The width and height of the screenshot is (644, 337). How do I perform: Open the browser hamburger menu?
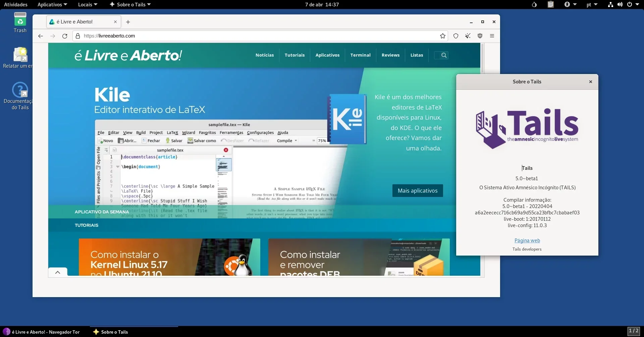[492, 36]
